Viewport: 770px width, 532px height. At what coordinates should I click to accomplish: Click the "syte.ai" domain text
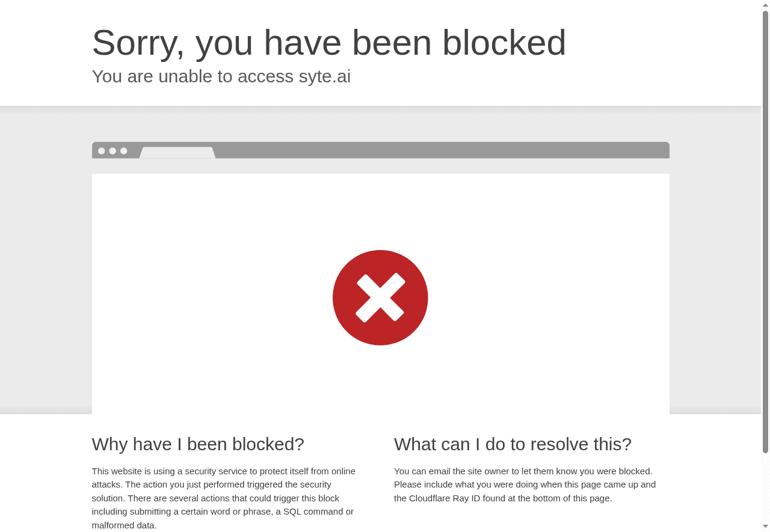click(x=324, y=76)
